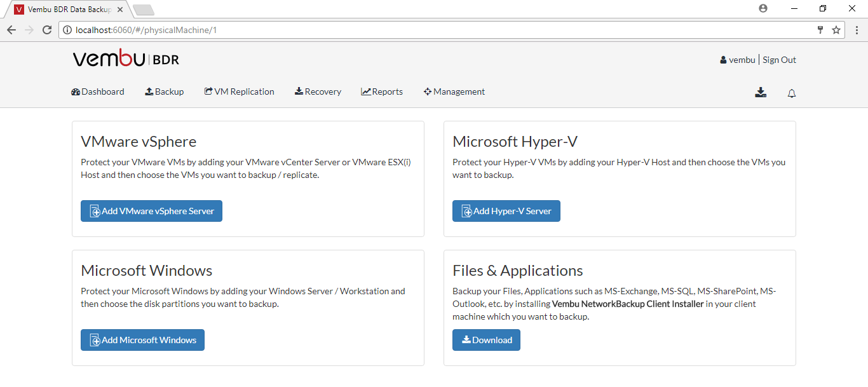Open Chrome's three-dot menu
Image resolution: width=868 pixels, height=387 pixels.
click(857, 30)
